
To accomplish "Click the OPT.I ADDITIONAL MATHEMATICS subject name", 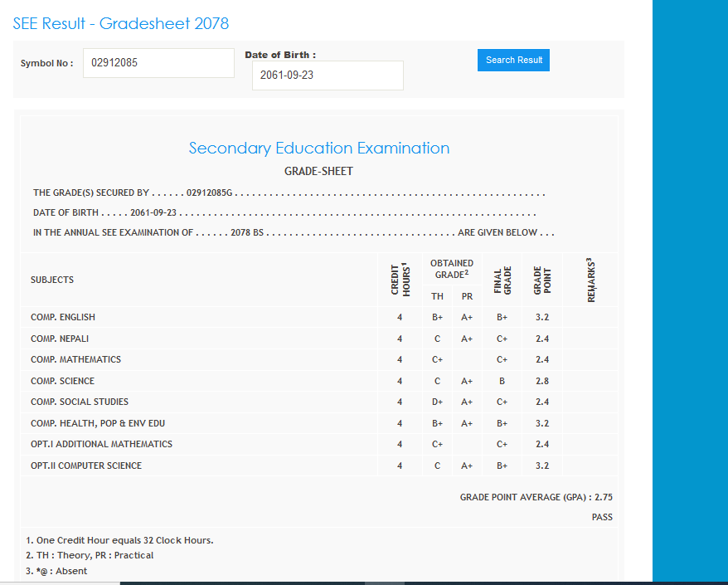I will click(x=101, y=444).
